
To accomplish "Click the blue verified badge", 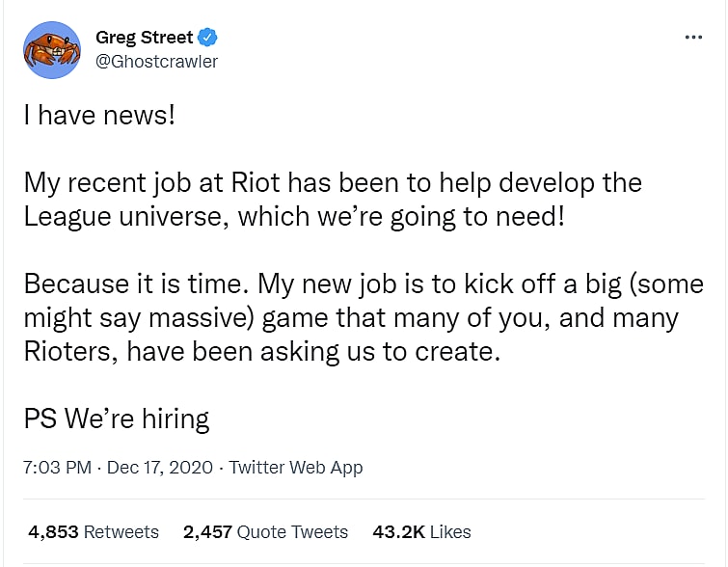I will [208, 39].
